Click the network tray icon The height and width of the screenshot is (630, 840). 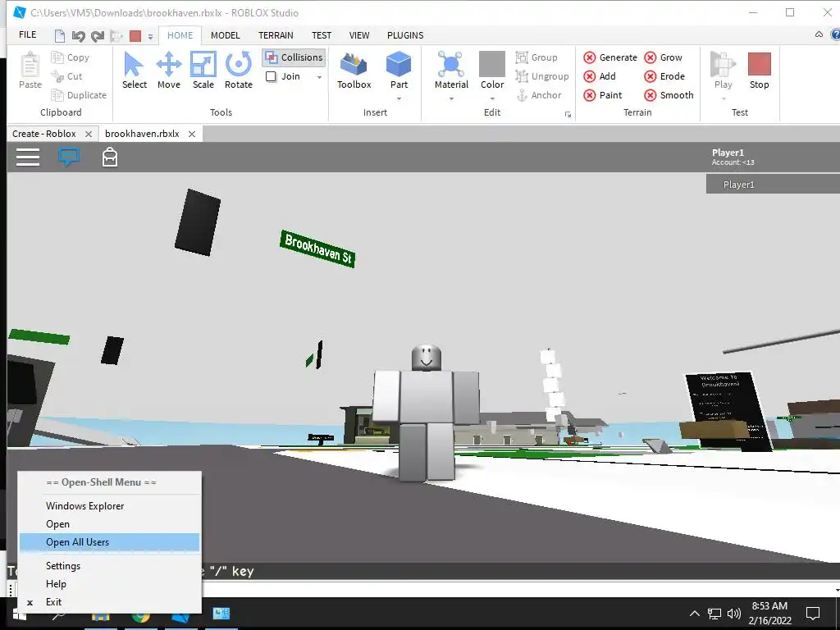pyautogui.click(x=714, y=614)
